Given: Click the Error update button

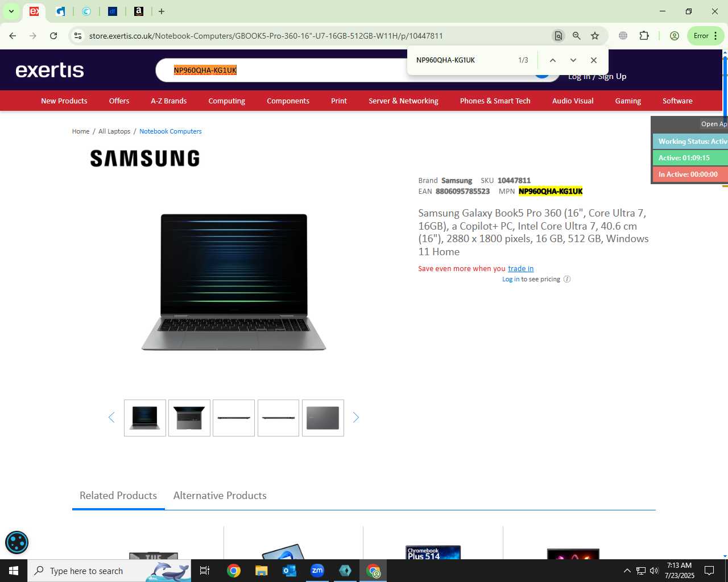Looking at the screenshot, I should [x=705, y=36].
